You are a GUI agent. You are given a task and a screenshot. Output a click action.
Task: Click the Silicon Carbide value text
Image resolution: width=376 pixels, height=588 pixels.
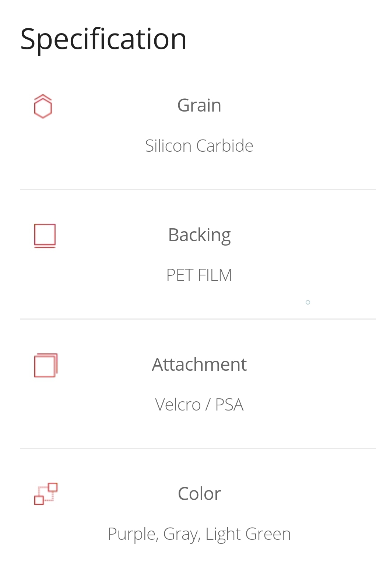199,146
